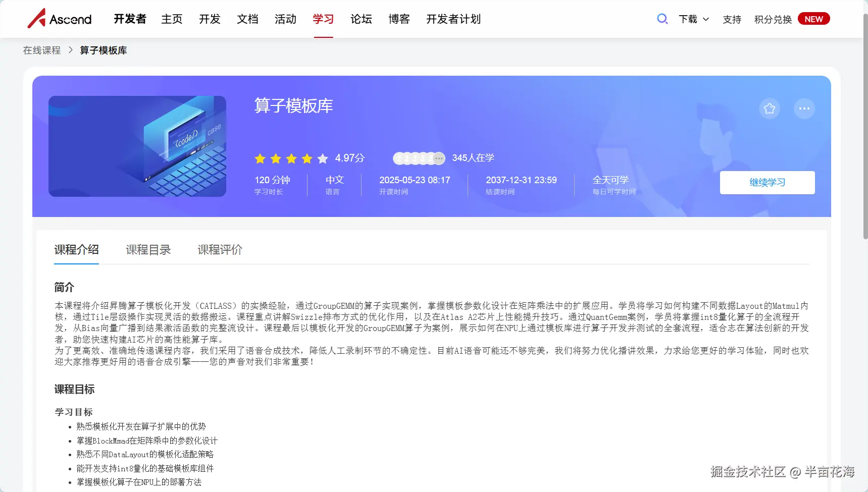868x492 pixels.
Task: Select the 活动 menu item
Action: 285,19
